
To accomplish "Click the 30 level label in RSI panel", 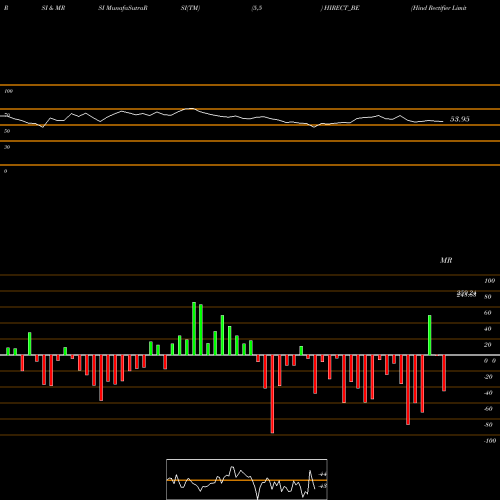I will tap(7, 147).
